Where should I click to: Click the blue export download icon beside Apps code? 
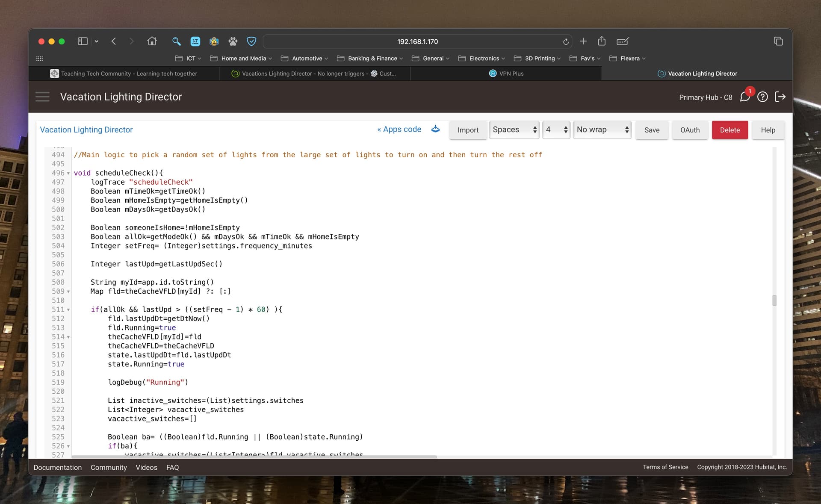(x=435, y=129)
